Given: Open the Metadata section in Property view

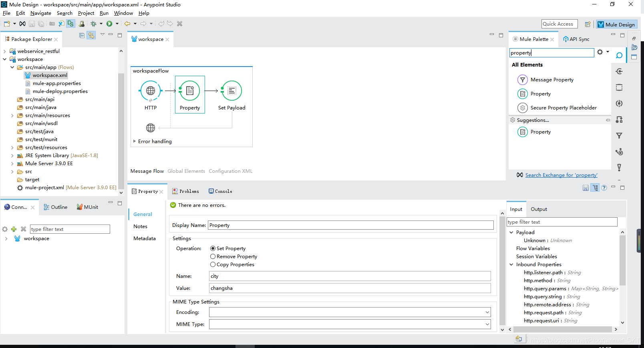Looking at the screenshot, I should click(x=144, y=239).
